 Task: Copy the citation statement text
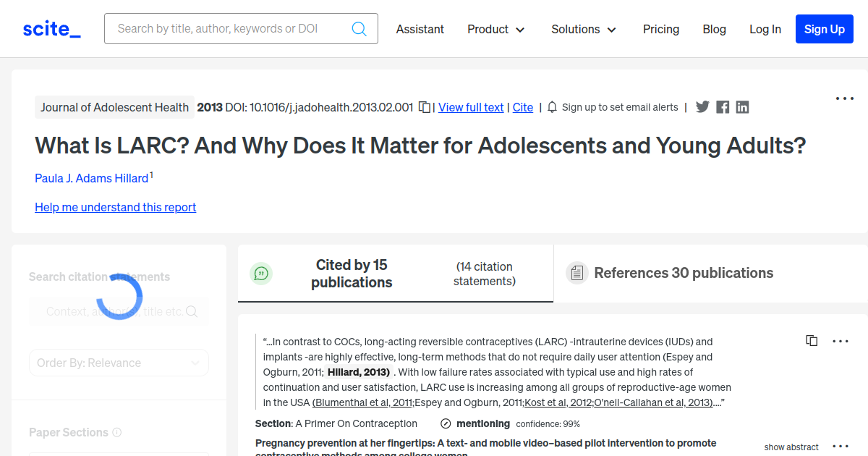812,340
